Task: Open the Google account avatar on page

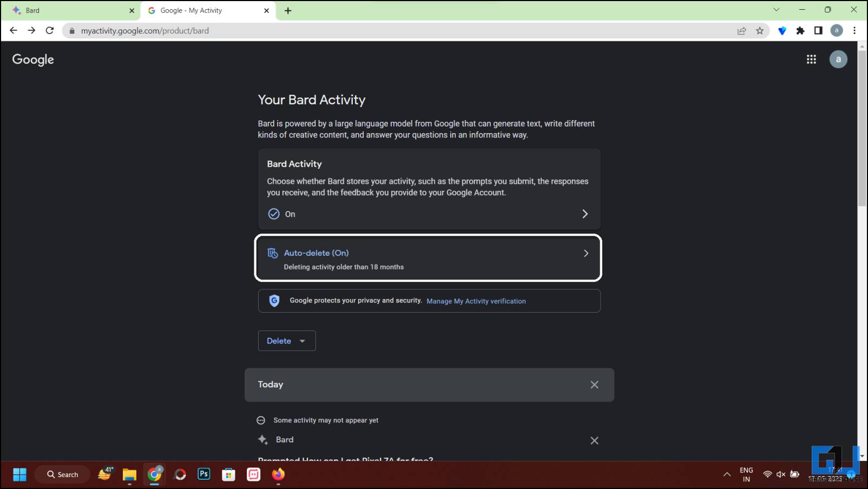Action: 838,60
